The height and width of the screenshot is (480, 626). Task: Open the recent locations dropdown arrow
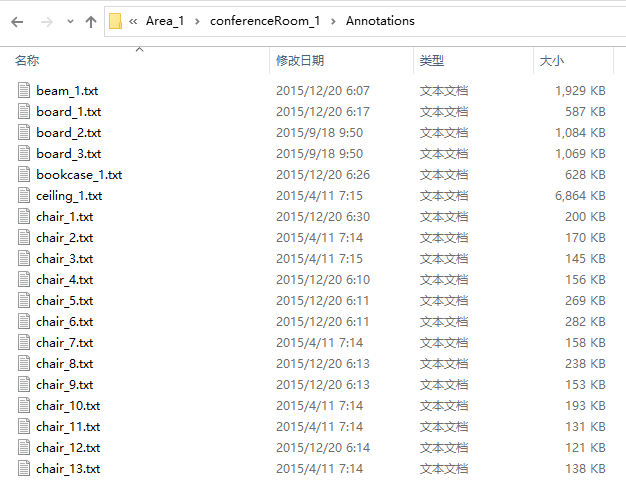(70, 22)
